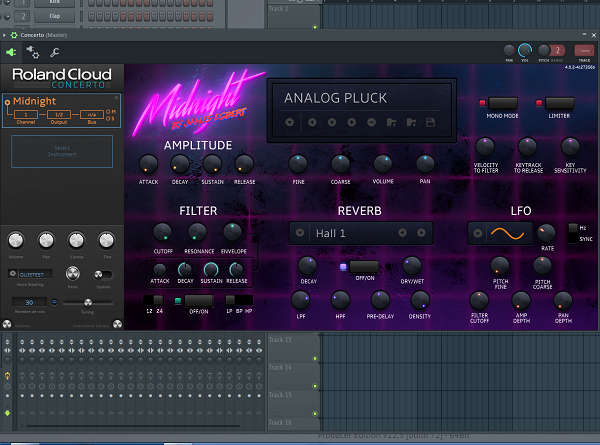Toggle the Filter OFF/ON switch
The image size is (600, 445).
click(x=199, y=300)
